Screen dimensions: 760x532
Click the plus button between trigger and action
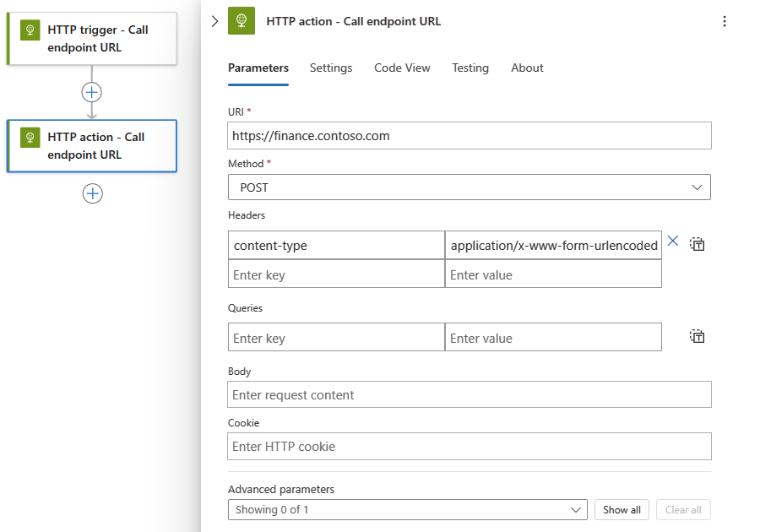click(x=92, y=92)
